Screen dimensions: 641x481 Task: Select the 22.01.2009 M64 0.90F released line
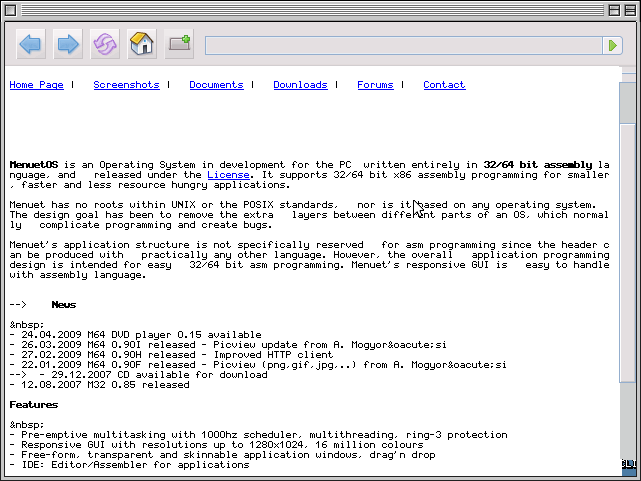(258, 365)
